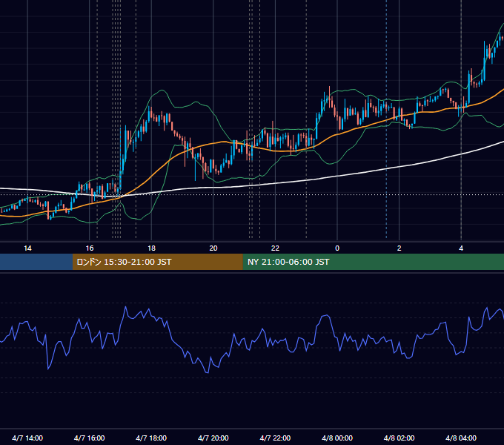Click the 2 hour label on the price chart axis

click(399, 248)
